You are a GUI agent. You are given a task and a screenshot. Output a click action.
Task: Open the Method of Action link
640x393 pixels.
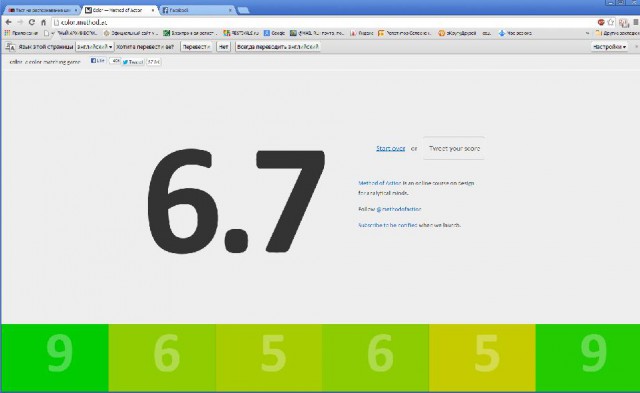coord(380,183)
